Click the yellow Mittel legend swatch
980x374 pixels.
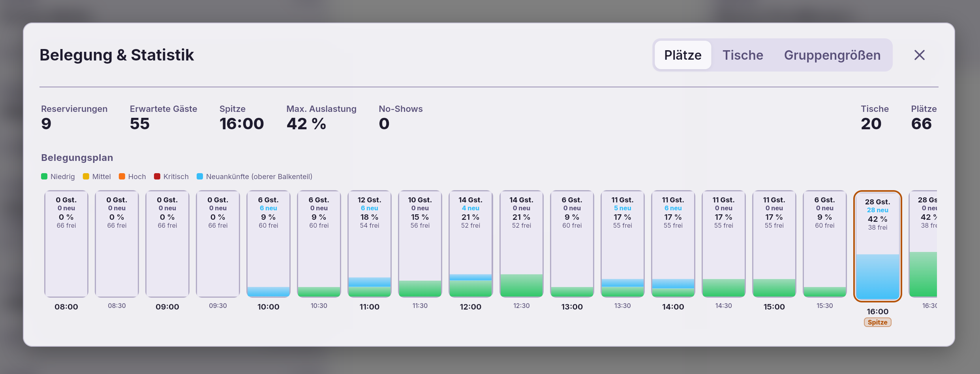86,176
